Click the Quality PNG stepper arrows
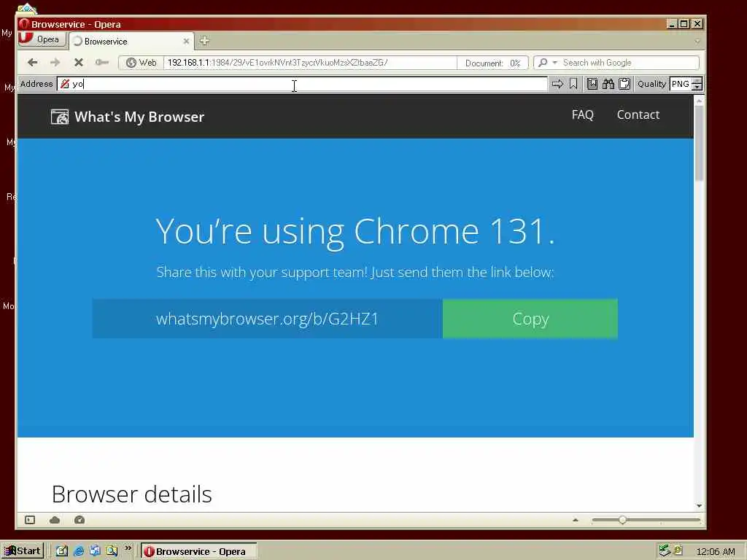747x560 pixels. 697,85
